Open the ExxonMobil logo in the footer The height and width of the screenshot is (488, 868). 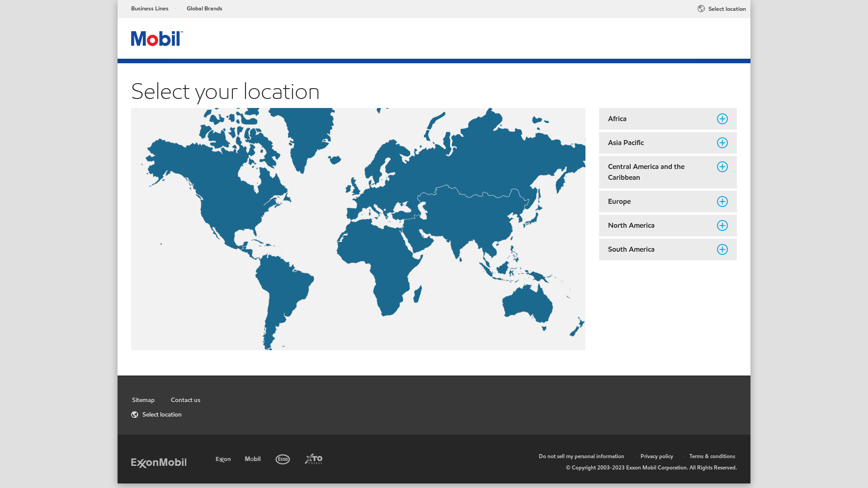click(x=159, y=463)
